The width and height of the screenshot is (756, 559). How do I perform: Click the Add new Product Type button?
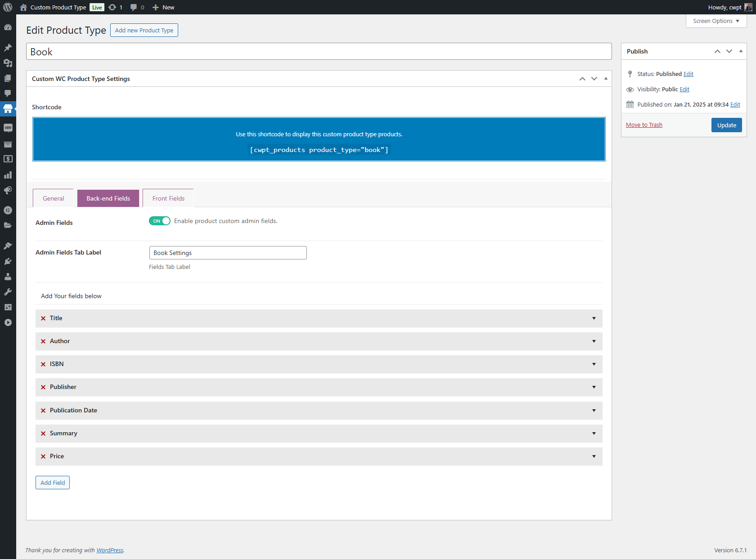[x=144, y=30]
